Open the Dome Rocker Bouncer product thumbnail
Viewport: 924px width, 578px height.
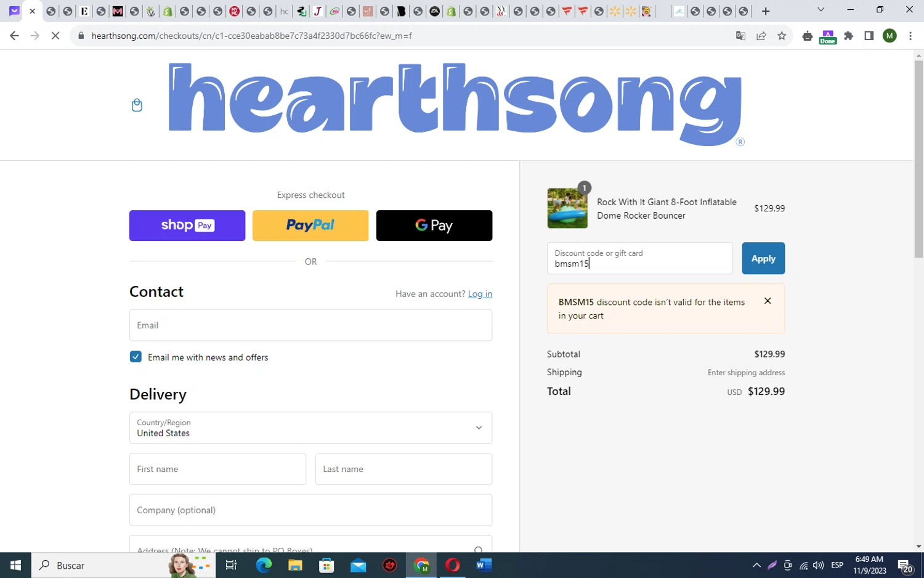(x=567, y=208)
